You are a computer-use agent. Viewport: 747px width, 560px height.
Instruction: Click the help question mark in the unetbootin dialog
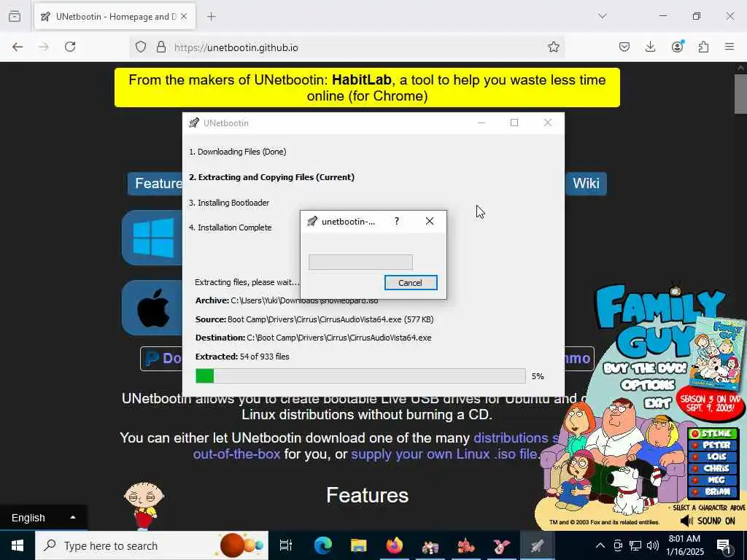tap(397, 222)
